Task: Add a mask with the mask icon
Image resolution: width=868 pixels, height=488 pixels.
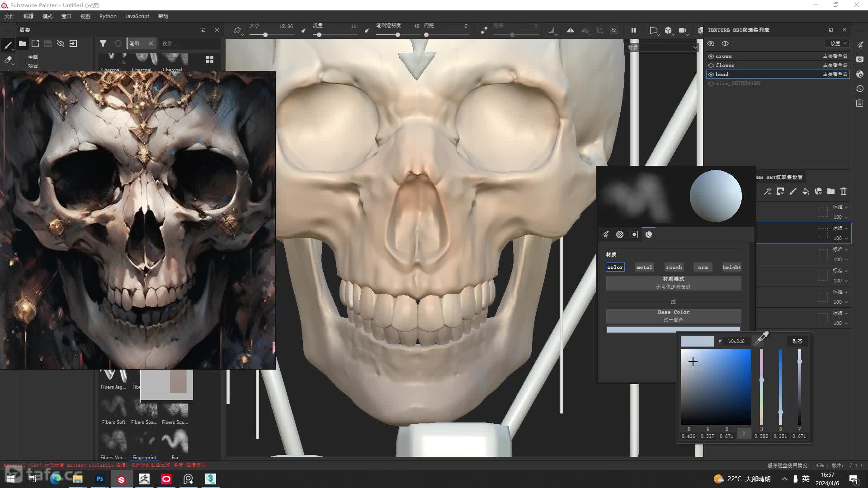Action: [x=780, y=191]
